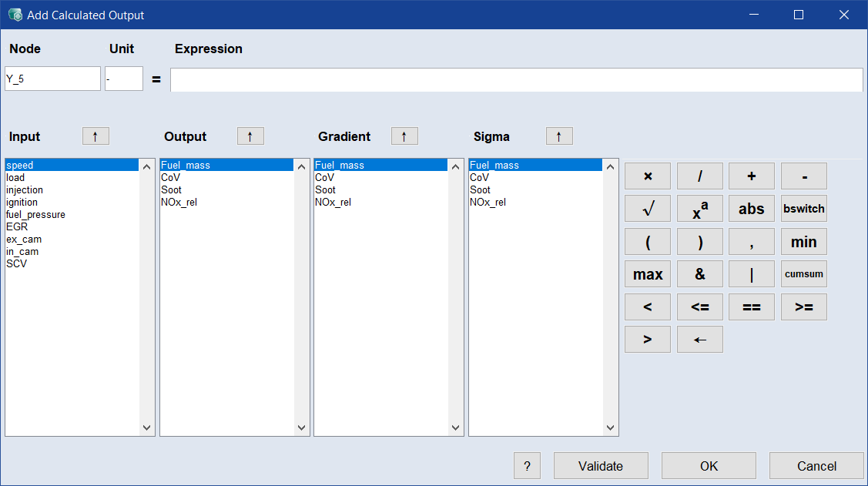Choose NOx_rel in the Gradient list
Screen dimensions: 868x486
pyautogui.click(x=333, y=203)
